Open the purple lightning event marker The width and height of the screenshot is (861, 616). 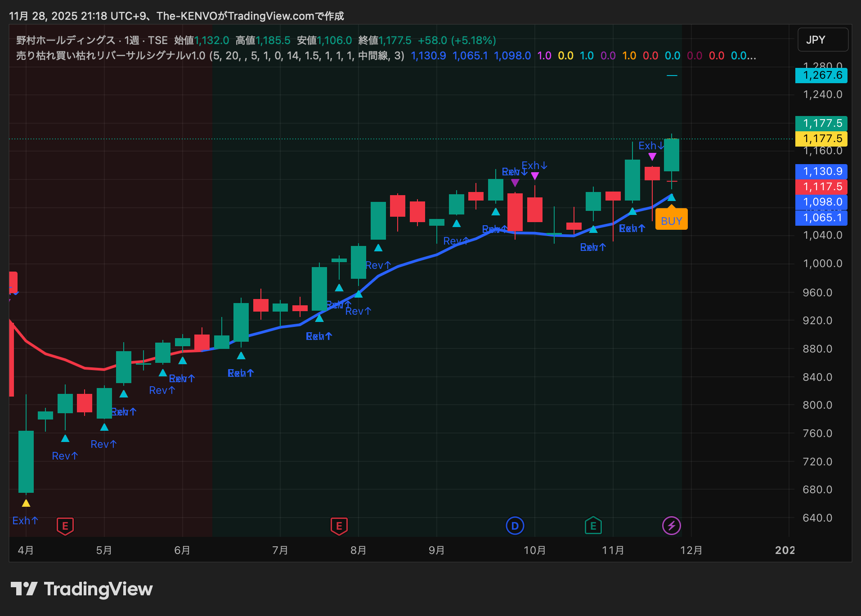click(671, 525)
